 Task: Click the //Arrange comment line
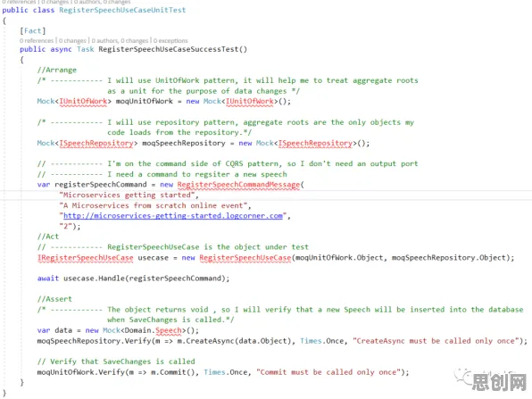(57, 71)
